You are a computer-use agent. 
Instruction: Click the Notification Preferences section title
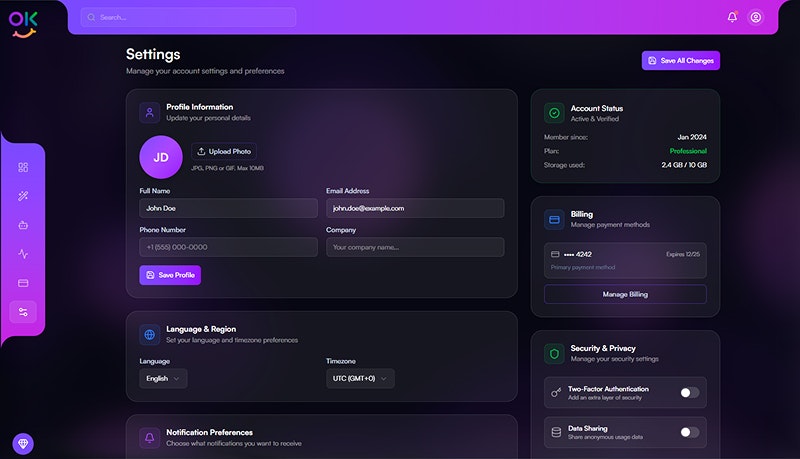[209, 432]
